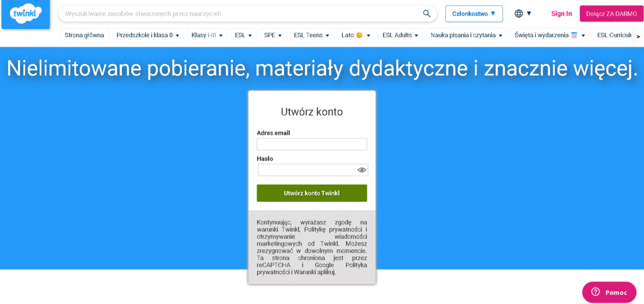Click the Sign In link
644x304 pixels.
tap(561, 13)
